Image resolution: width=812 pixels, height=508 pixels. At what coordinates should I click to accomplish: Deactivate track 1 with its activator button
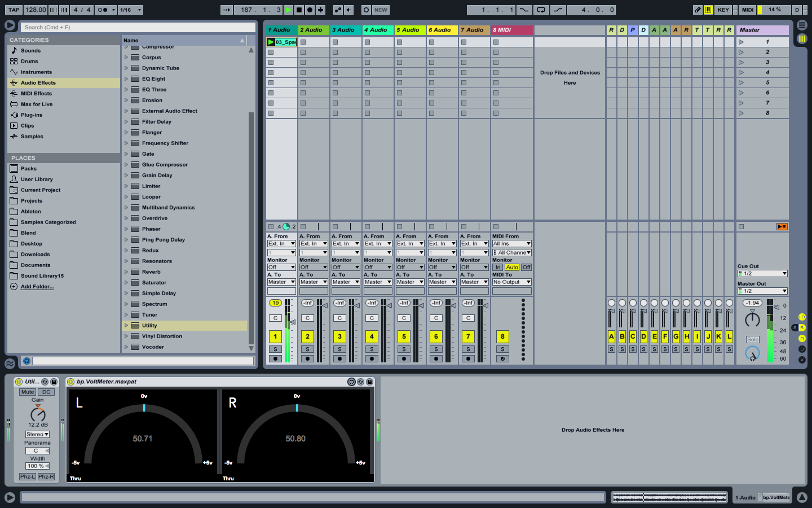pyautogui.click(x=275, y=337)
